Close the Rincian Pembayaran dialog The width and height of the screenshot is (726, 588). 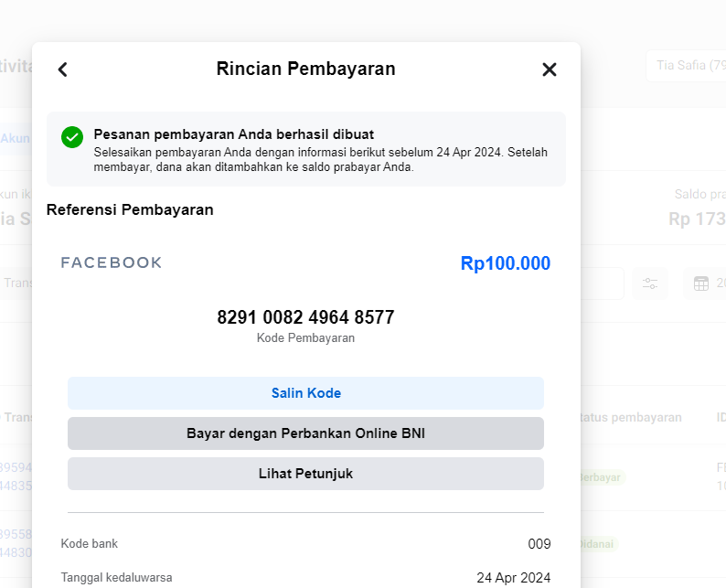pyautogui.click(x=549, y=69)
